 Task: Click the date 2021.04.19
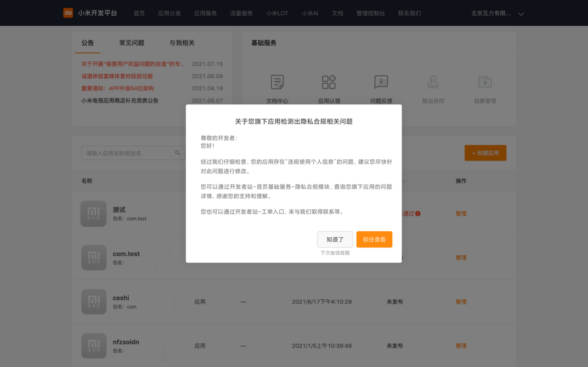pyautogui.click(x=207, y=88)
